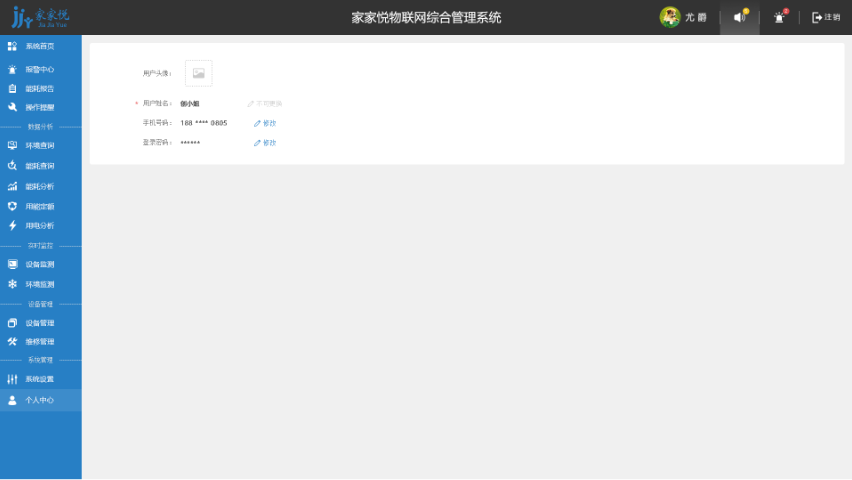This screenshot has width=852, height=480.
Task: Open 环境监测 snowflake menu item
Action: (40, 285)
